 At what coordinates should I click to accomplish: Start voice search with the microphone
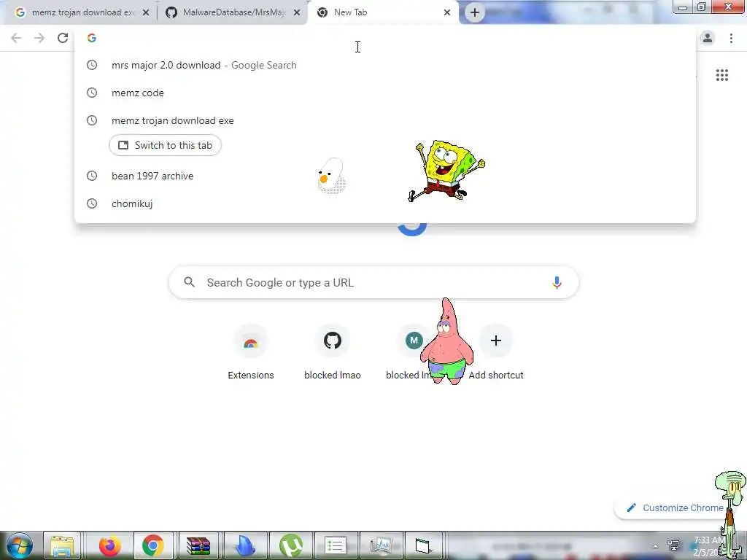pyautogui.click(x=557, y=282)
